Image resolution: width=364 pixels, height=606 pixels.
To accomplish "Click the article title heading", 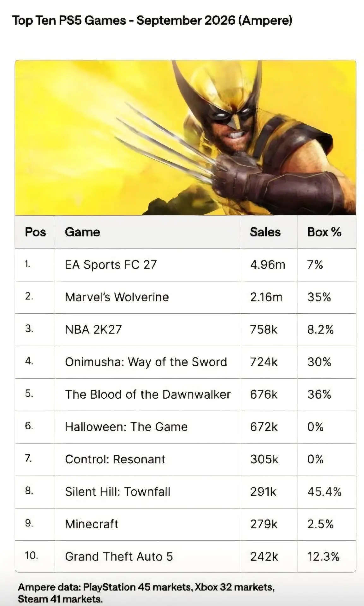I will tap(152, 21).
